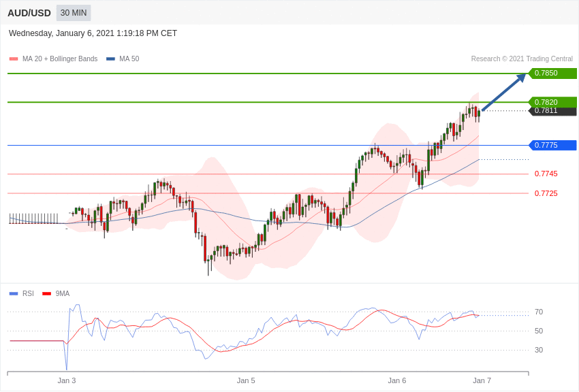Toggle the 9MA legend entry
579x392 pixels.
click(x=56, y=293)
